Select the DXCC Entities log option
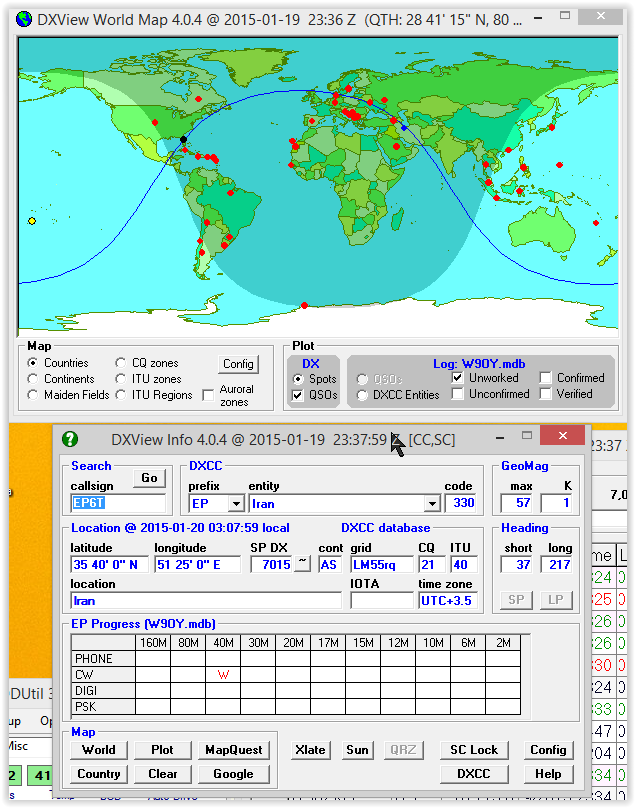 coord(362,395)
